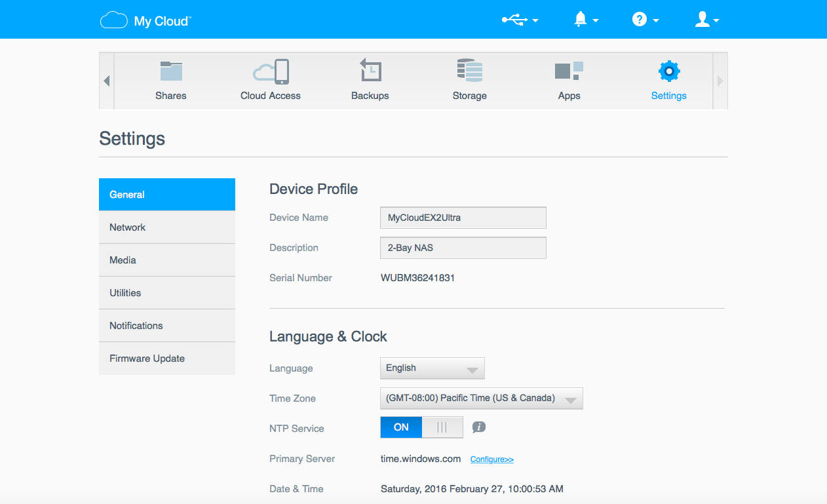Open the alerts bell icon
The height and width of the screenshot is (504, 827).
(x=586, y=20)
